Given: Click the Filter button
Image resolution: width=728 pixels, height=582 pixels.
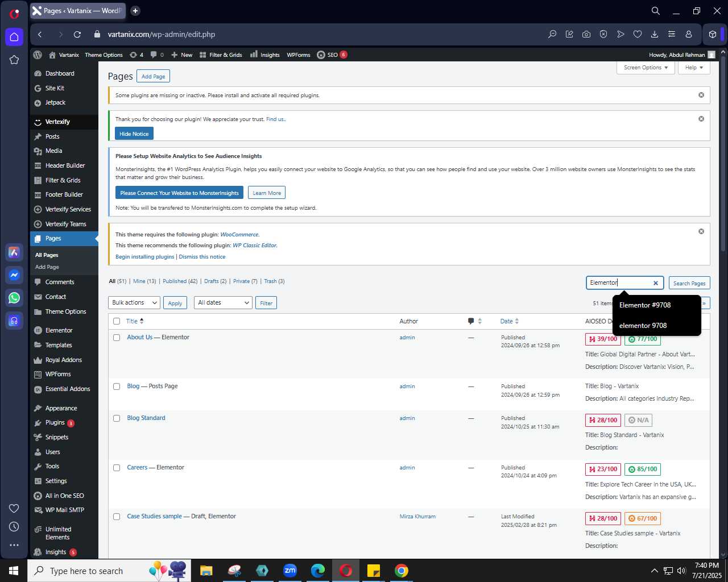Looking at the screenshot, I should click(266, 303).
